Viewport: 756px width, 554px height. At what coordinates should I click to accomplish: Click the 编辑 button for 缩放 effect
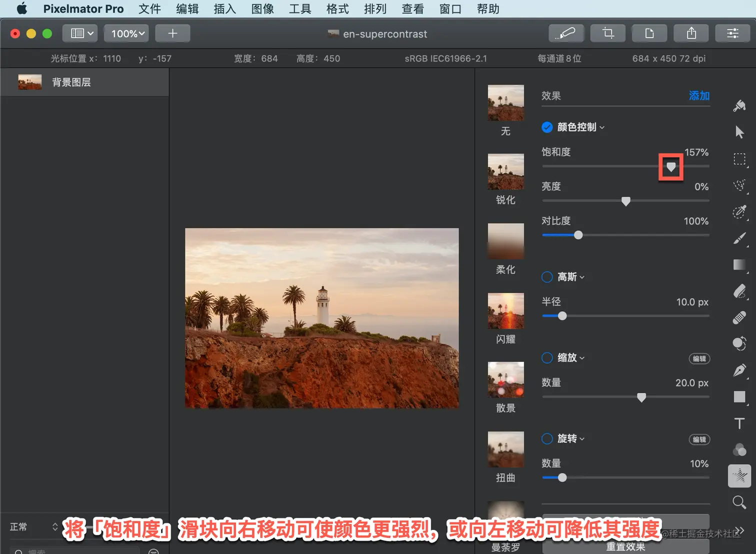pyautogui.click(x=699, y=359)
